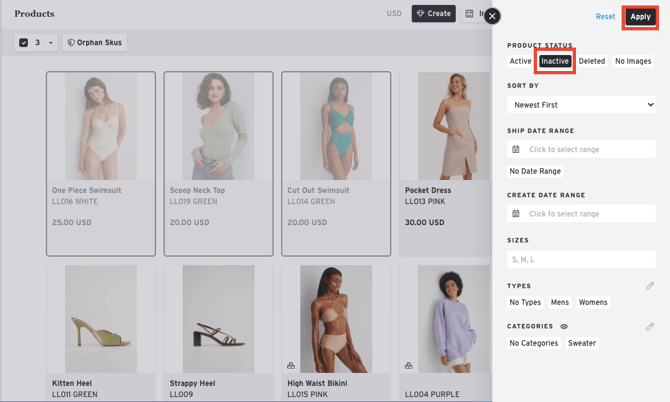
Task: Toggle the select-all products checkbox
Action: click(x=24, y=43)
